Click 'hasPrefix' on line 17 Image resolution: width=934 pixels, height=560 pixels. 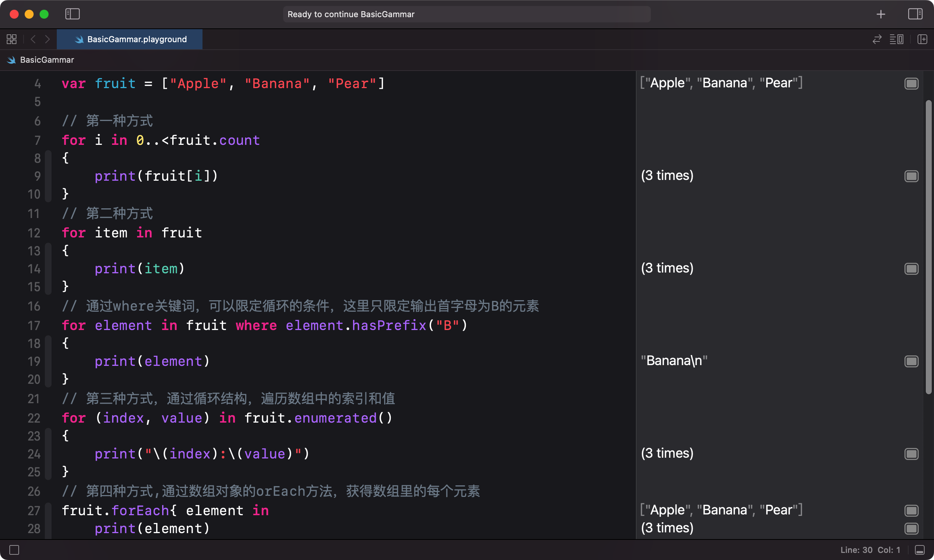(x=389, y=325)
